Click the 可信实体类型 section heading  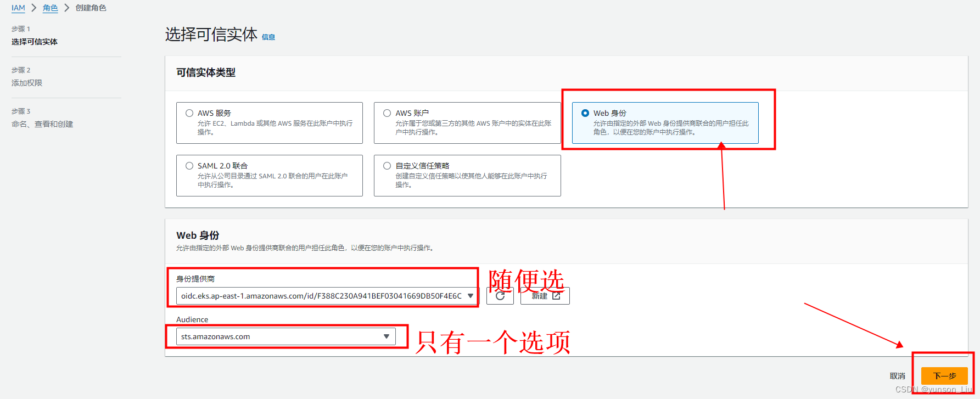click(x=206, y=72)
